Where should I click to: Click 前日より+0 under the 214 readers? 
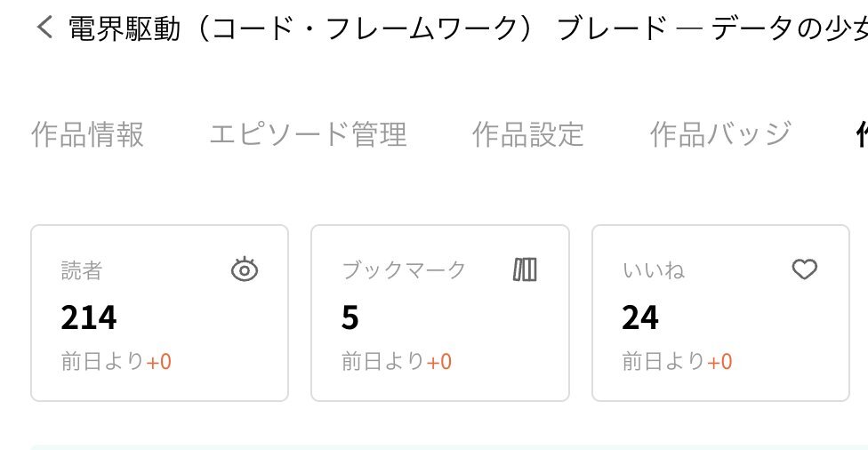point(117,361)
